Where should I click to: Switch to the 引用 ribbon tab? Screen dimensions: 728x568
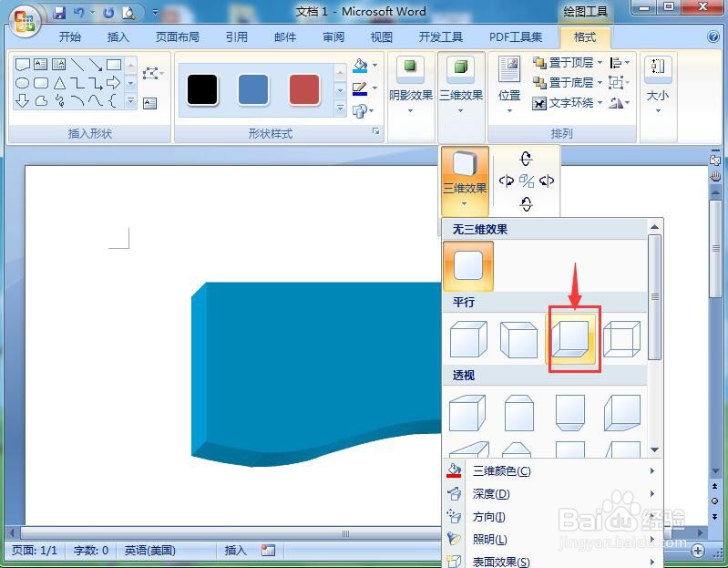click(x=236, y=36)
